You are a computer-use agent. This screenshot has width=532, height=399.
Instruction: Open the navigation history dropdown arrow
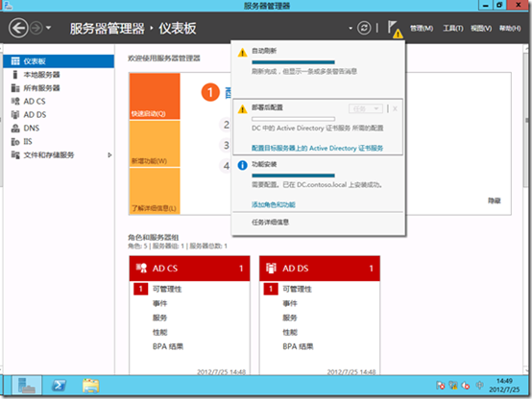pos(49,28)
